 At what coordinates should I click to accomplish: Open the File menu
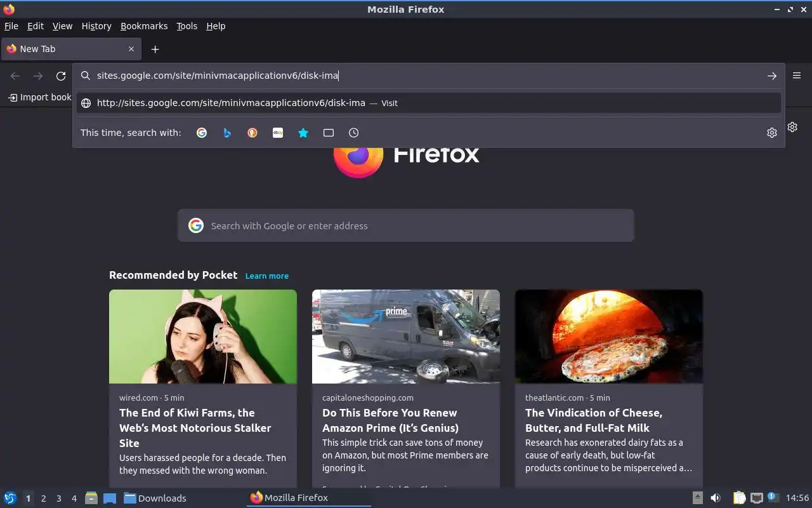11,26
